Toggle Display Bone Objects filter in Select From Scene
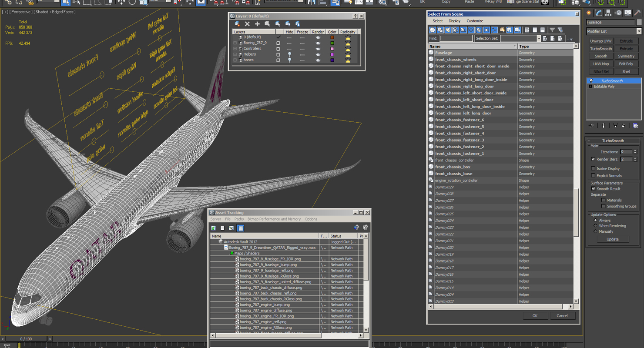 (494, 30)
